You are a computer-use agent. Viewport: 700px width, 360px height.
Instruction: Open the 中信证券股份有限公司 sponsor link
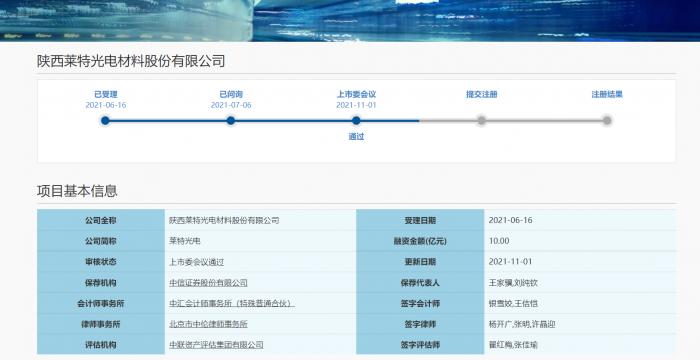pyautogui.click(x=208, y=283)
